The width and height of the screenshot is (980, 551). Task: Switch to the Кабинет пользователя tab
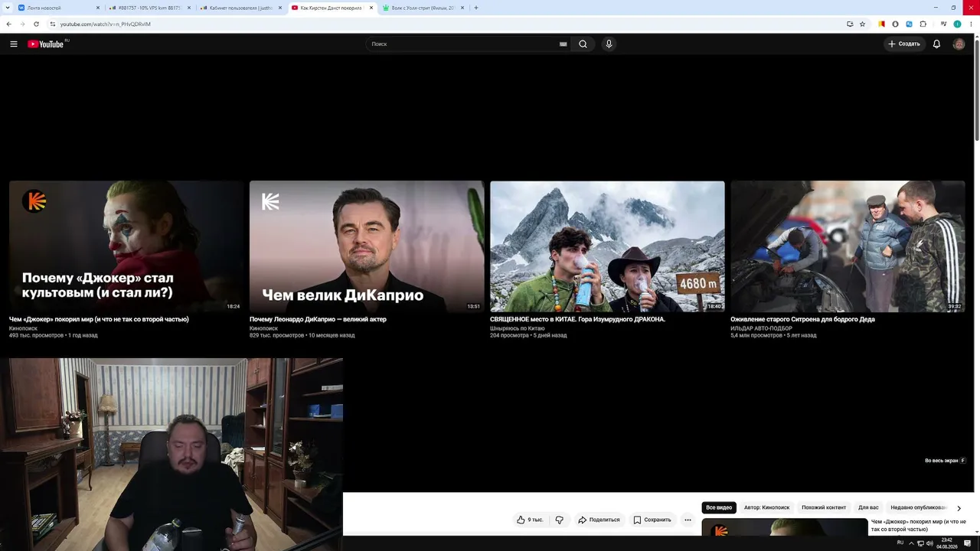(x=241, y=8)
